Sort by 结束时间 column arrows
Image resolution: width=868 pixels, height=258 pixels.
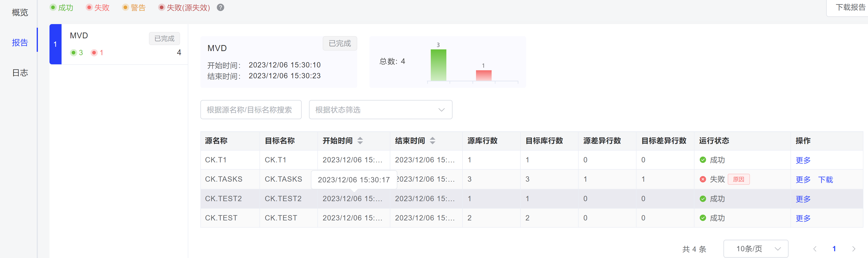[432, 141]
